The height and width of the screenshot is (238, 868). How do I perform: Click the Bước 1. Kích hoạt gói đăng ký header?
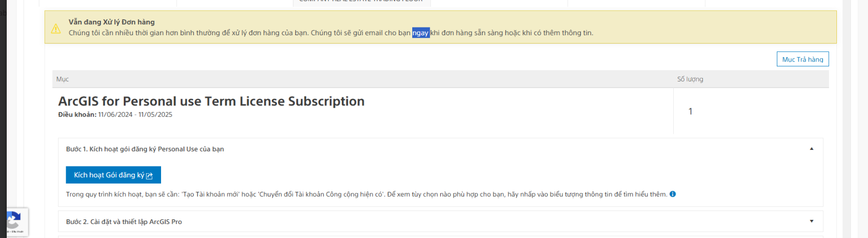point(440,149)
